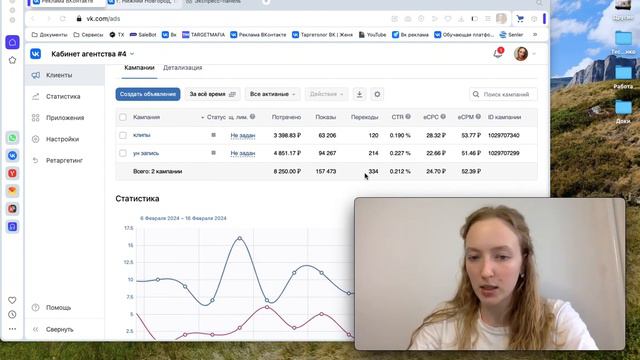This screenshot has height=360, width=640.
Task: Download the statistics with the export icon
Action: tap(359, 94)
